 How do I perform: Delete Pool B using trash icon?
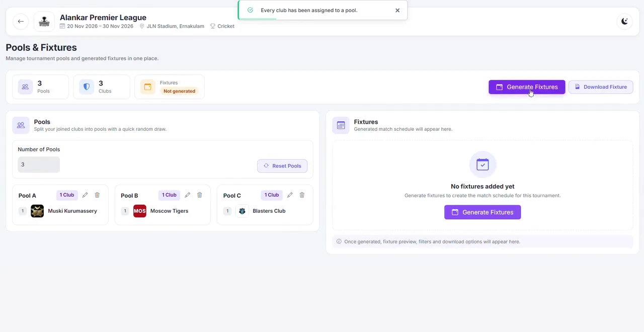pos(200,195)
